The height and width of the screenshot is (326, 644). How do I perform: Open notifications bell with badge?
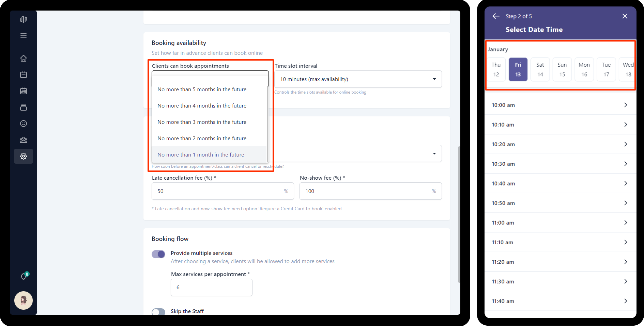coord(24,276)
